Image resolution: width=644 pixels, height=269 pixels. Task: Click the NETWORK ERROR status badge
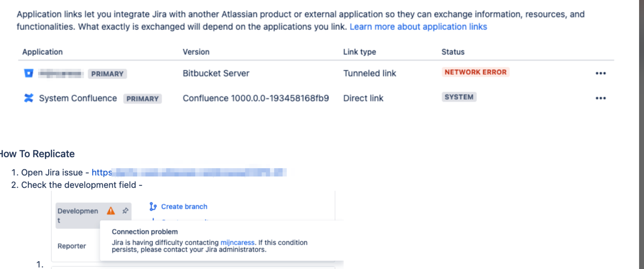(475, 72)
